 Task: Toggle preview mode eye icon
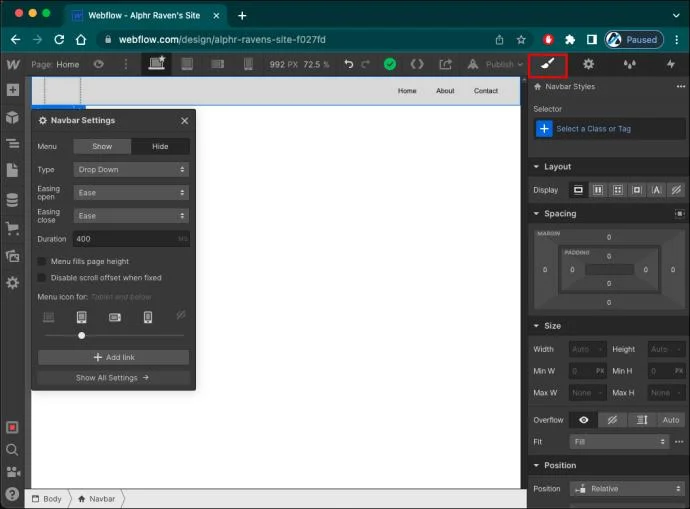(x=99, y=64)
